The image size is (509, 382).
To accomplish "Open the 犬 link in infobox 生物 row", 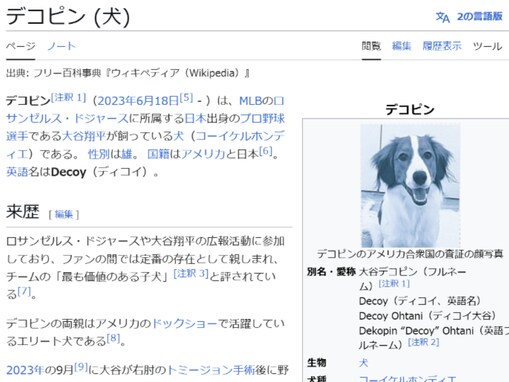I will point(364,362).
